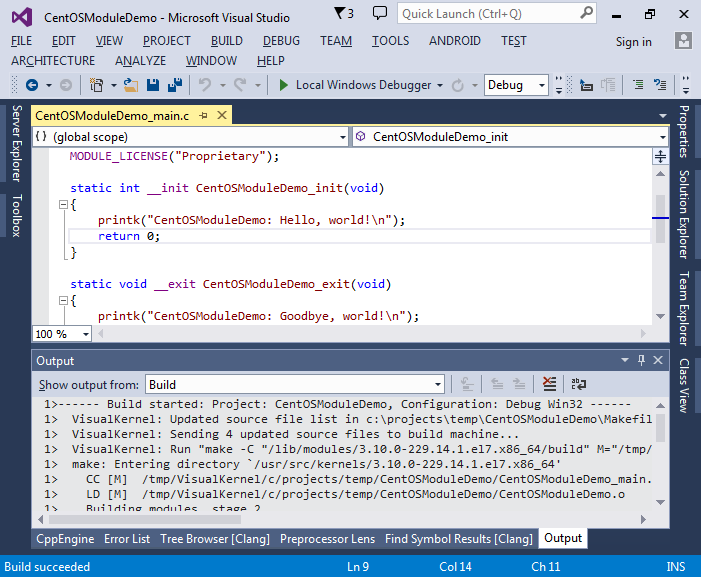The image size is (701, 577).
Task: Click the Output horizontal scrollbar thumb
Action: (145, 519)
